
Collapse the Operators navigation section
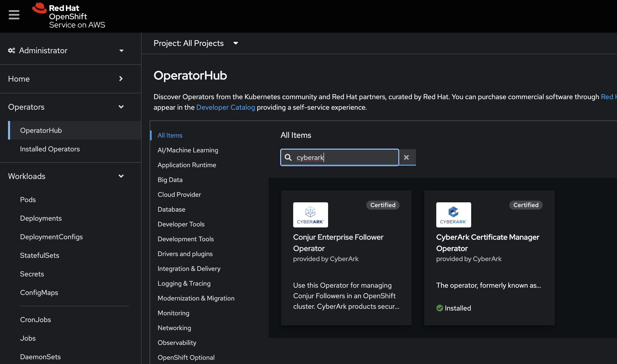click(x=66, y=107)
